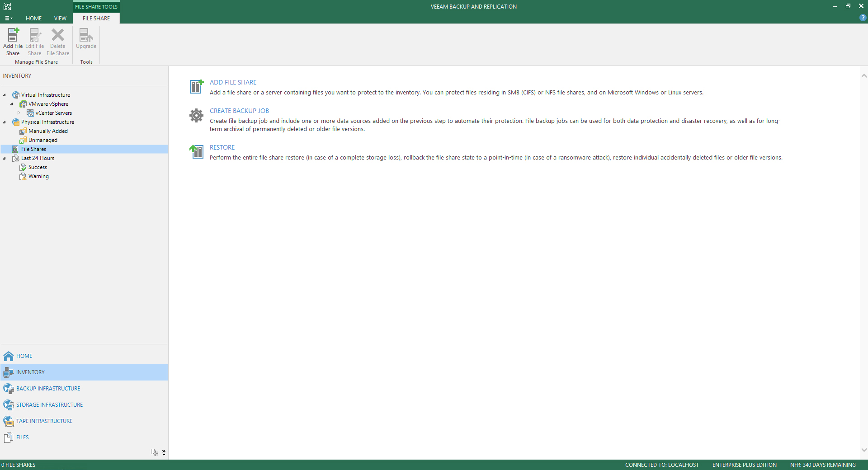Go to the Files view in sidebar

tap(22, 437)
